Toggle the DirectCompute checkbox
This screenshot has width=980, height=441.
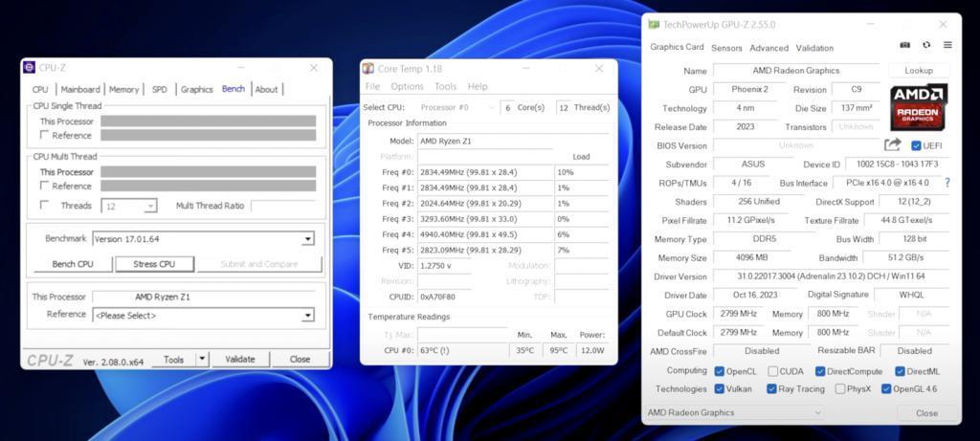(820, 371)
